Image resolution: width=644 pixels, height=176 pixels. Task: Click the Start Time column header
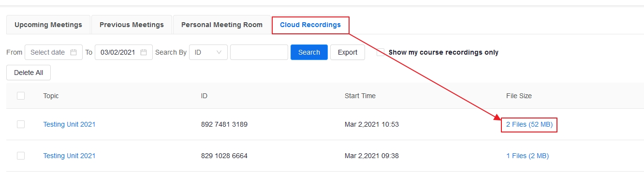coord(360,96)
